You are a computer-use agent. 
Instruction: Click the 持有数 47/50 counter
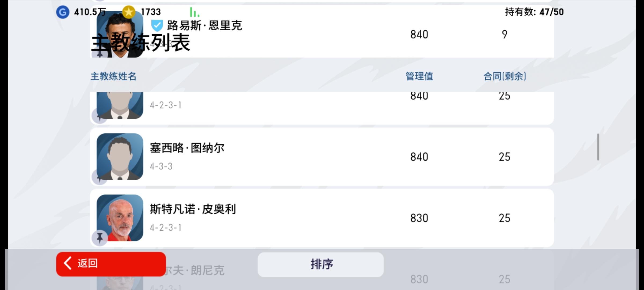[x=534, y=12]
